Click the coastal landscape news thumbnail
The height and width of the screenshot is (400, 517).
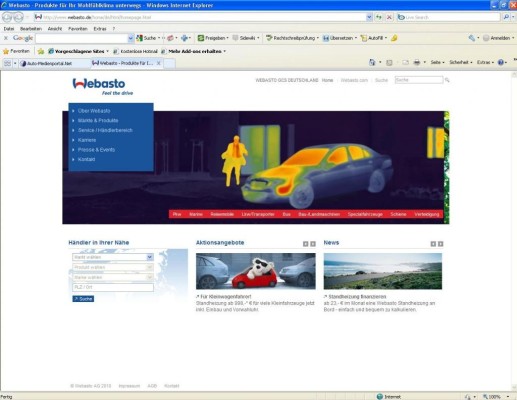[x=383, y=271]
